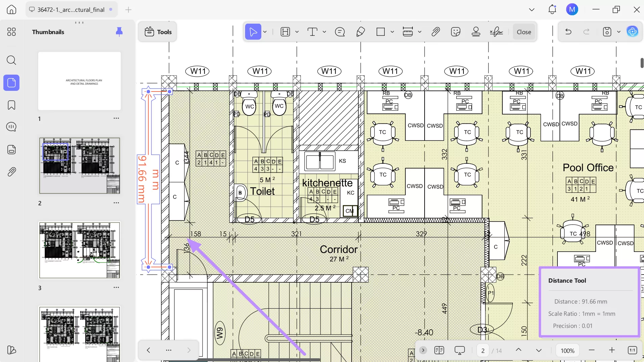Close the comment toolbar
Viewport: 644px width, 362px height.
(x=524, y=32)
